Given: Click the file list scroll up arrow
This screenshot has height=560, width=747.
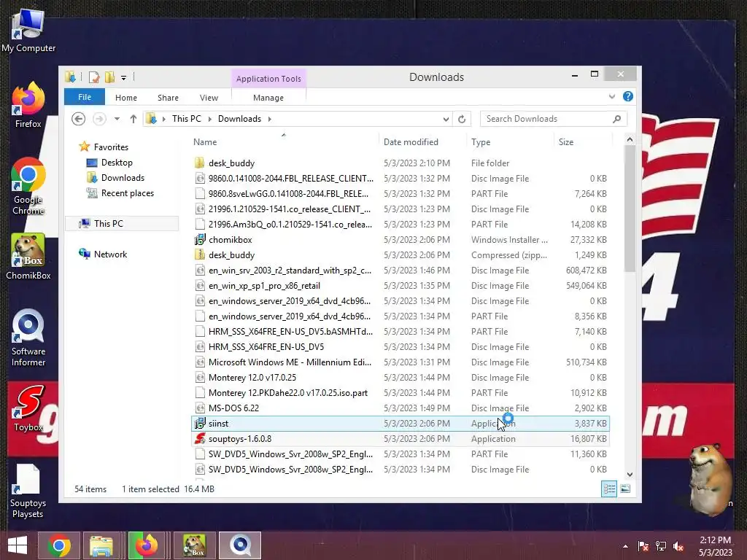Looking at the screenshot, I should click(x=630, y=139).
